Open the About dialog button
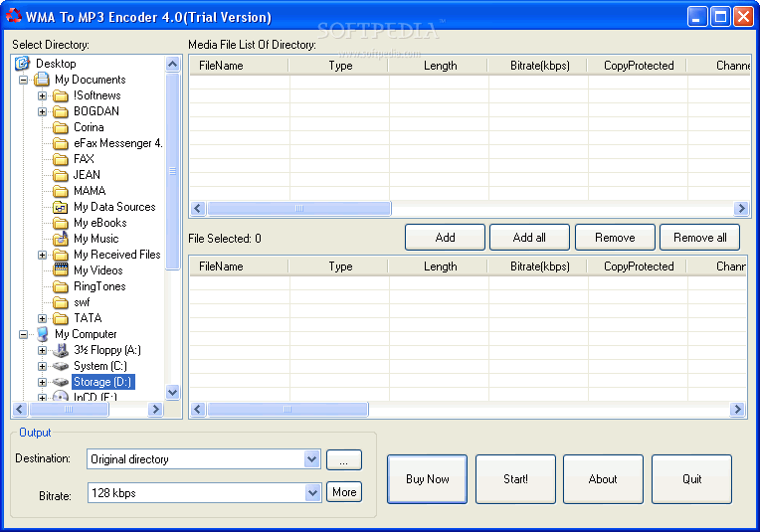This screenshot has height=532, width=760. click(x=603, y=479)
